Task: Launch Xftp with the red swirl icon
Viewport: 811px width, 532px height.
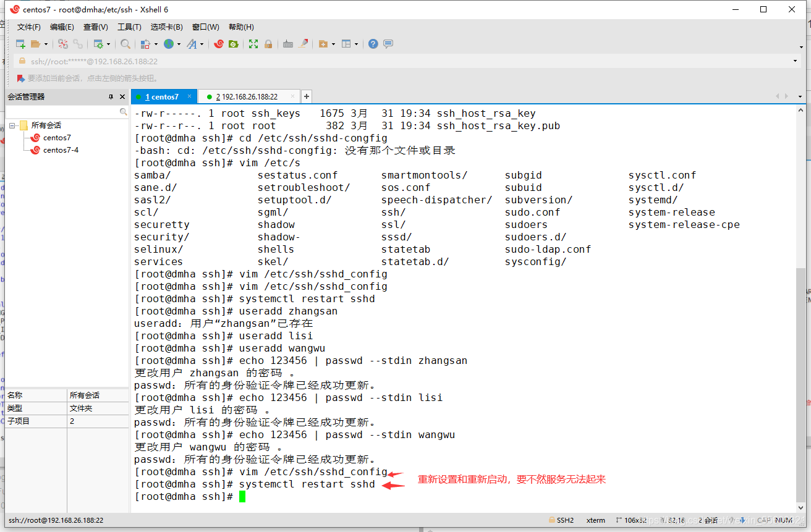Action: click(x=218, y=44)
